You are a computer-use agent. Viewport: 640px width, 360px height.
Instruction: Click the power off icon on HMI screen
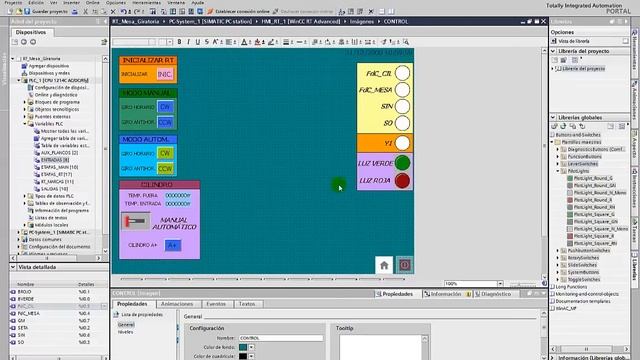tap(404, 265)
